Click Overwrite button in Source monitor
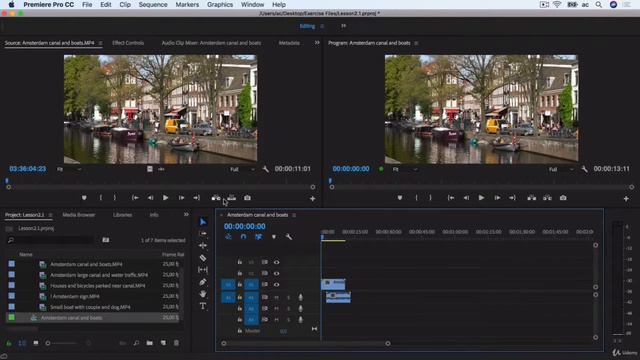This screenshot has width=640, height=360. click(x=231, y=198)
